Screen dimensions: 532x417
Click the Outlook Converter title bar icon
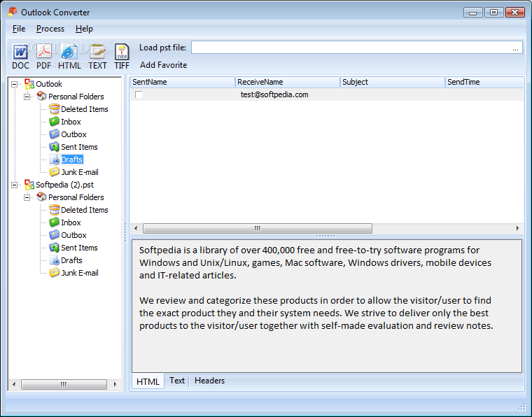point(13,12)
